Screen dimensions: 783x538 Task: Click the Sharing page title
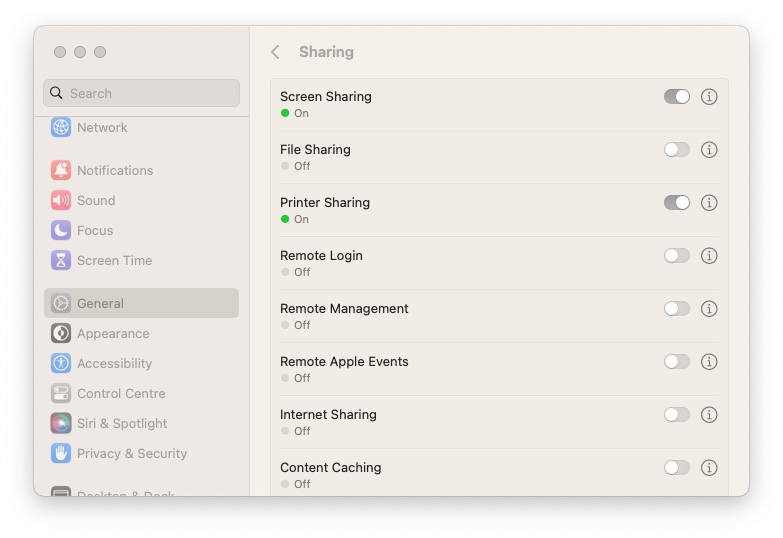coord(326,52)
